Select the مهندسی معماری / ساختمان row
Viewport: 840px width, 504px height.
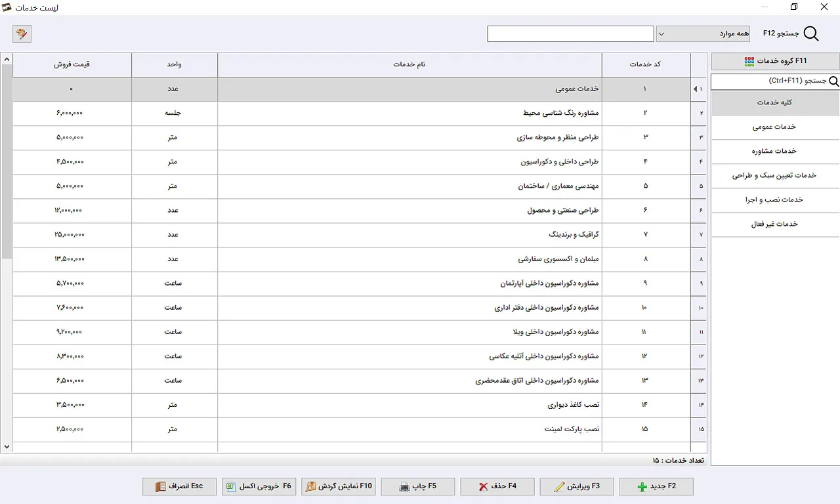[359, 186]
